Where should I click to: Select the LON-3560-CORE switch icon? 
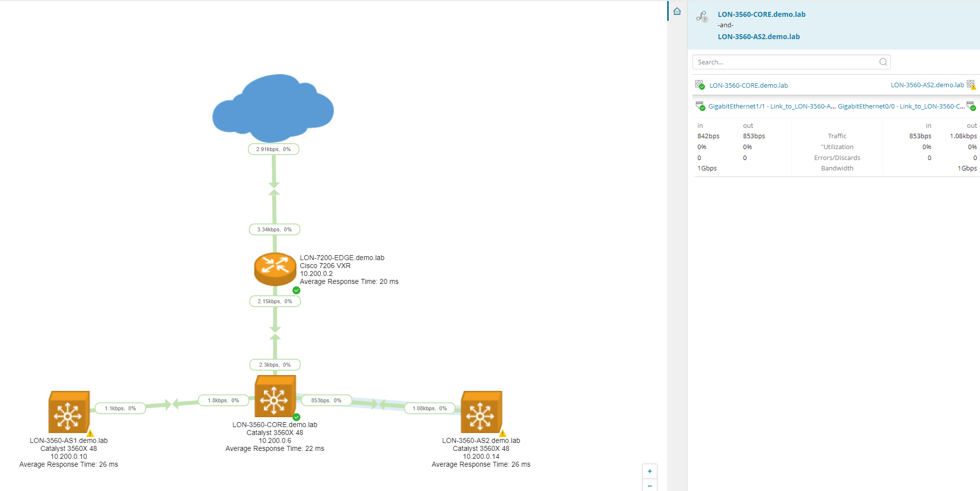click(275, 396)
